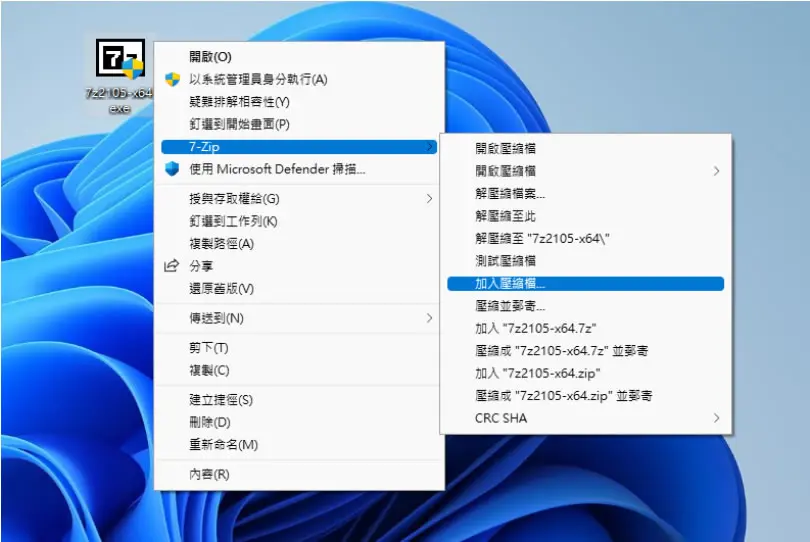Click the share icon beside 分享

(x=172, y=266)
